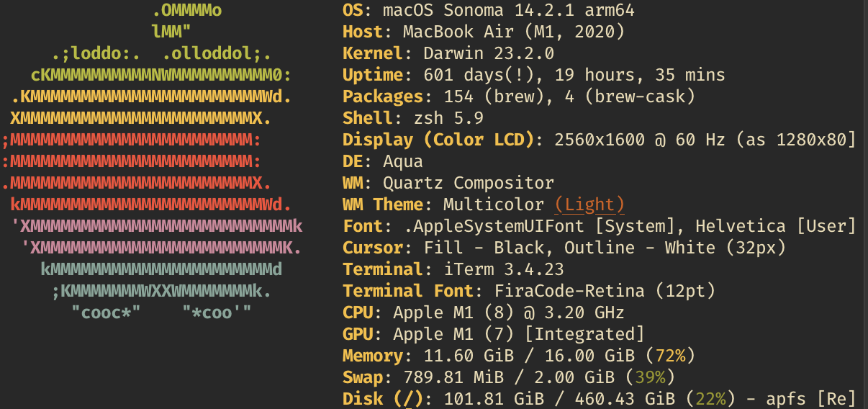This screenshot has height=409, width=868.
Task: Click '601 days(!), 19 hours, 35 mins' text
Action: click(574, 76)
